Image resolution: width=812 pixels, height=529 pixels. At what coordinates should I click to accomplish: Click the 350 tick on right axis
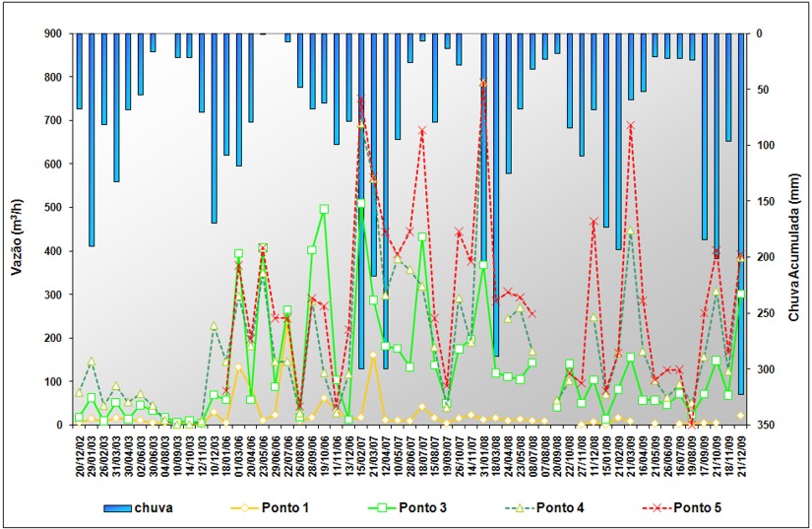[x=765, y=425]
